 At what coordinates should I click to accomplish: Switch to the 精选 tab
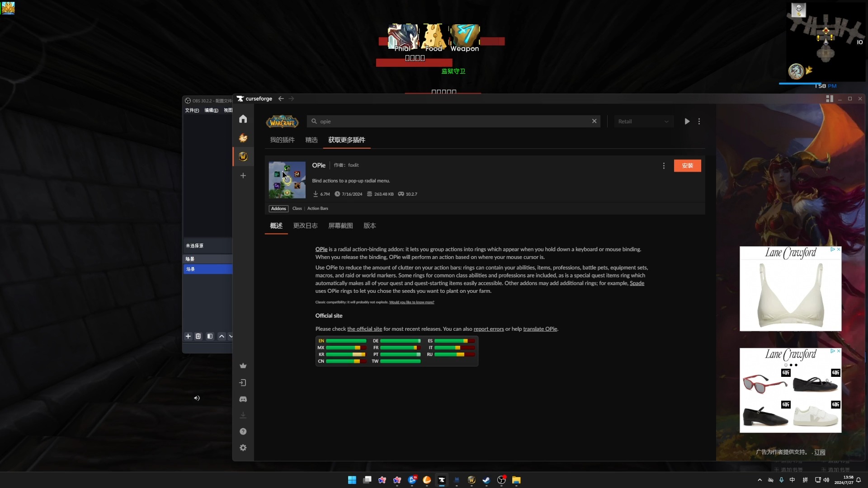[x=311, y=140]
